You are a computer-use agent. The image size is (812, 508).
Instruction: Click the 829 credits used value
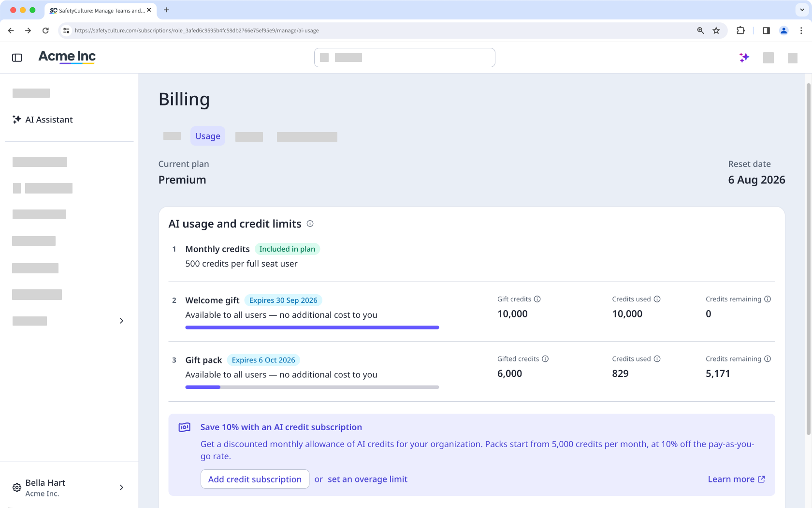(x=620, y=374)
